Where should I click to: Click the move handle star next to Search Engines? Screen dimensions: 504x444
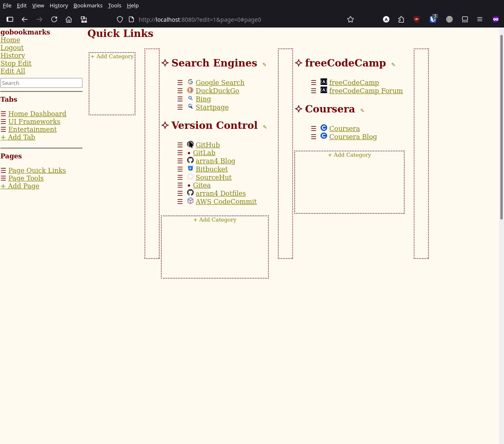point(165,63)
